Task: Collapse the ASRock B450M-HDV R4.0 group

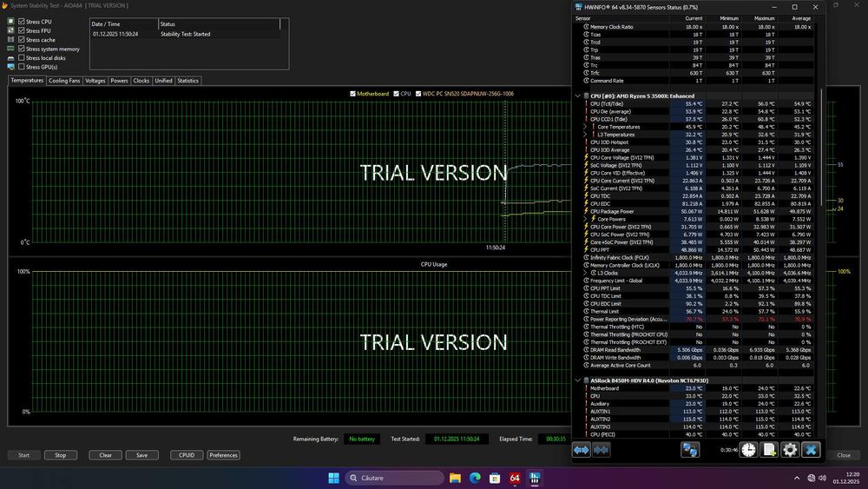Action: (x=578, y=380)
